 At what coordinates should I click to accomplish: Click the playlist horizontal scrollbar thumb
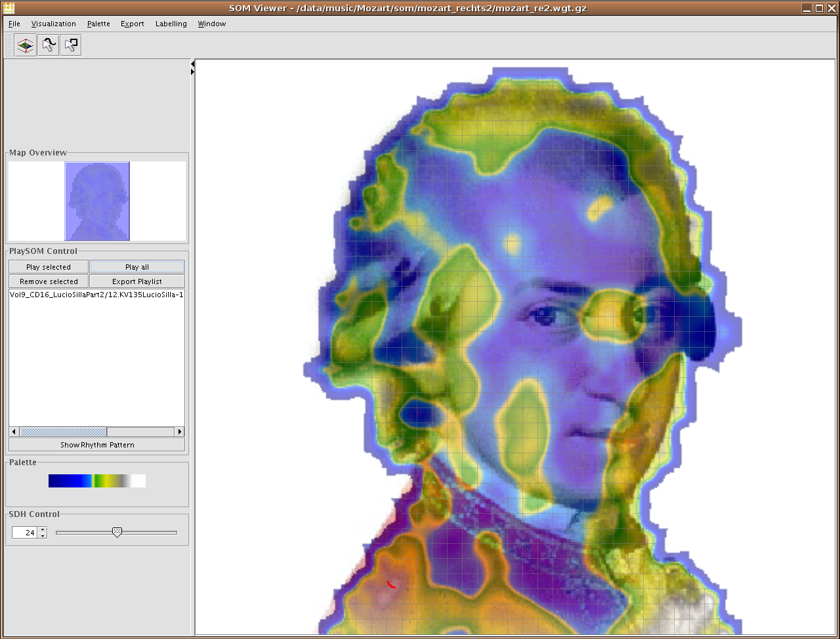63,432
